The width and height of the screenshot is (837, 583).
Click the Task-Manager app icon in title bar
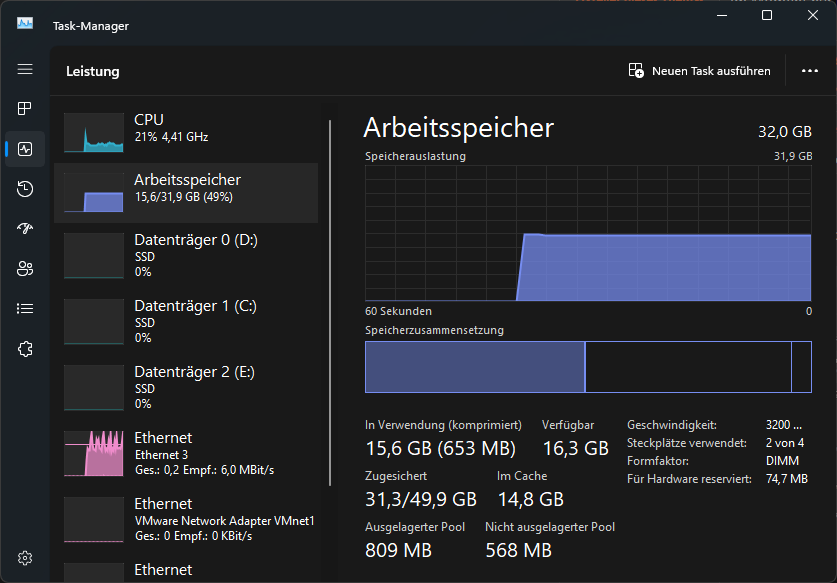coord(25,24)
